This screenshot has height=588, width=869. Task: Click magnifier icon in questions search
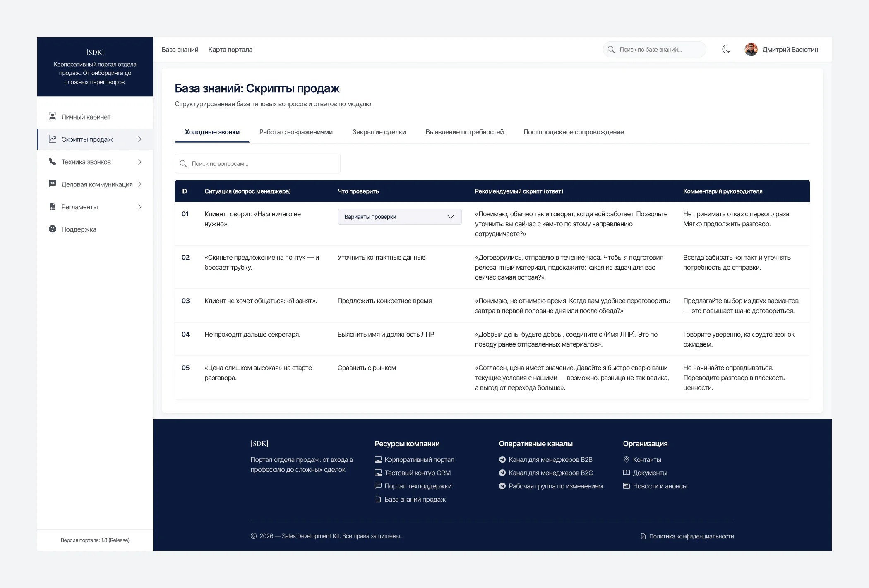(x=183, y=164)
